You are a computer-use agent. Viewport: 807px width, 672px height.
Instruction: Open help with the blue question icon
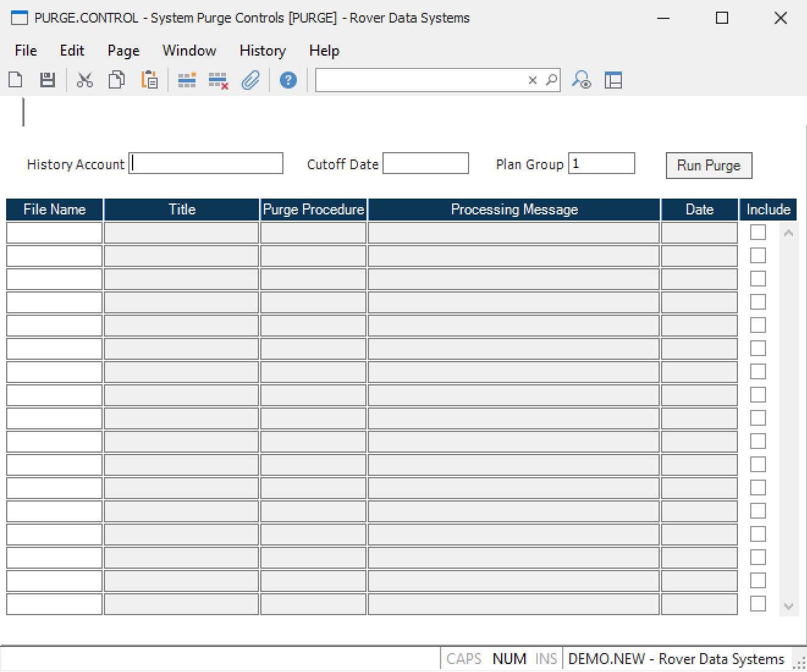288,80
